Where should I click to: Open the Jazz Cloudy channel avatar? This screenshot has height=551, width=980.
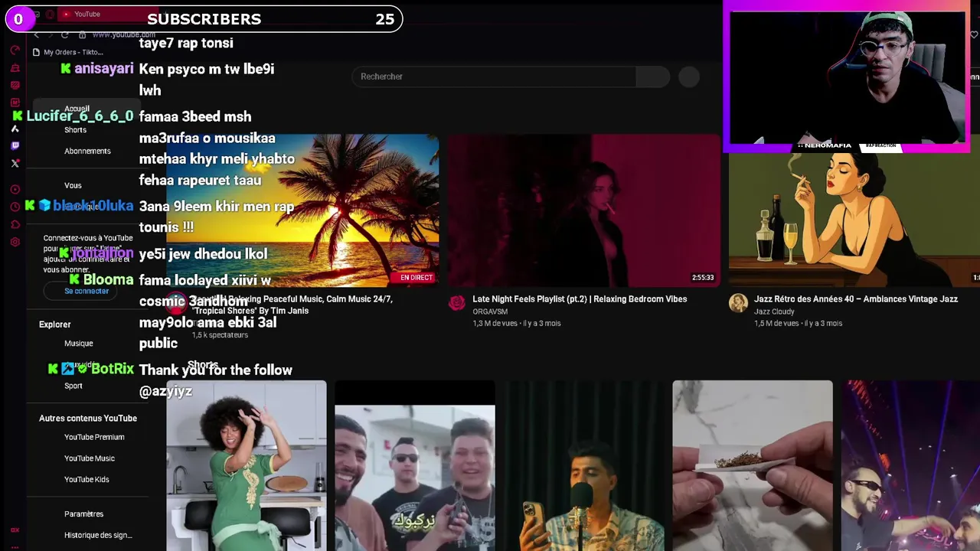[738, 303]
